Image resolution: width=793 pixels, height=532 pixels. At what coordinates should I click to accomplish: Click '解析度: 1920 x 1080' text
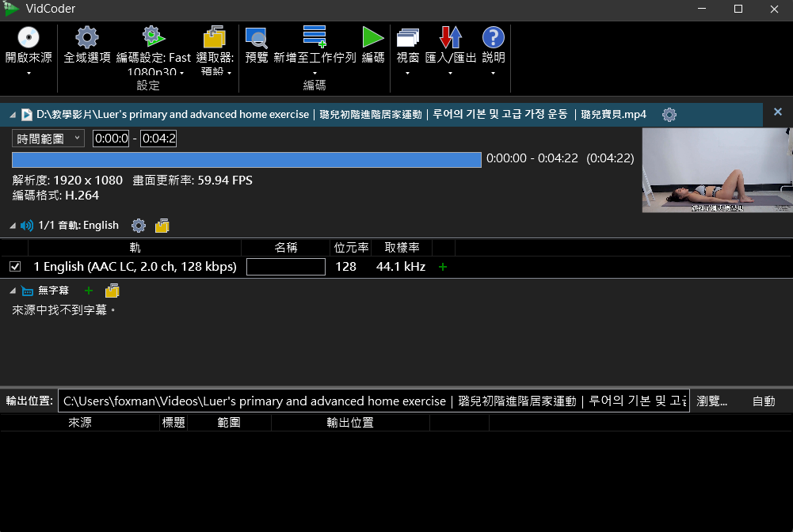point(67,180)
